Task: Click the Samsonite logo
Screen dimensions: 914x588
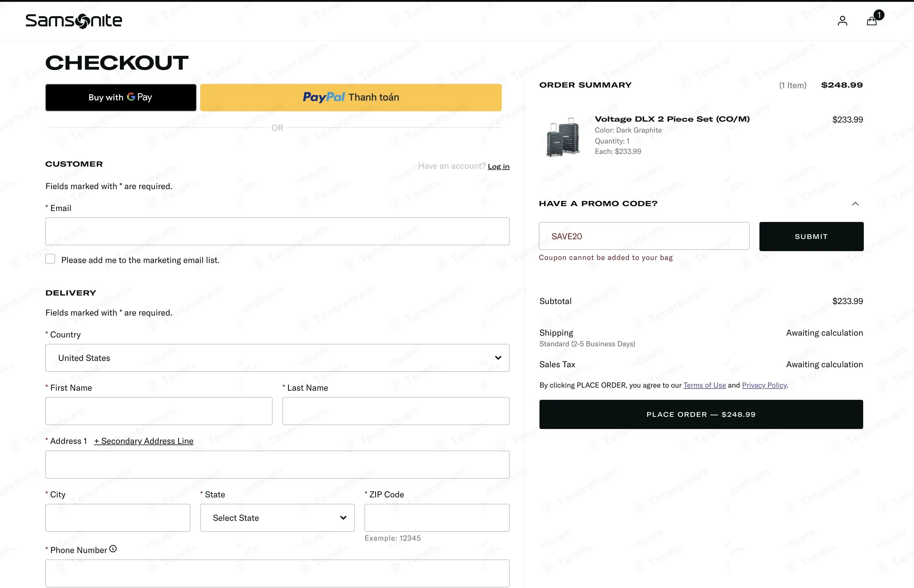Action: tap(74, 21)
